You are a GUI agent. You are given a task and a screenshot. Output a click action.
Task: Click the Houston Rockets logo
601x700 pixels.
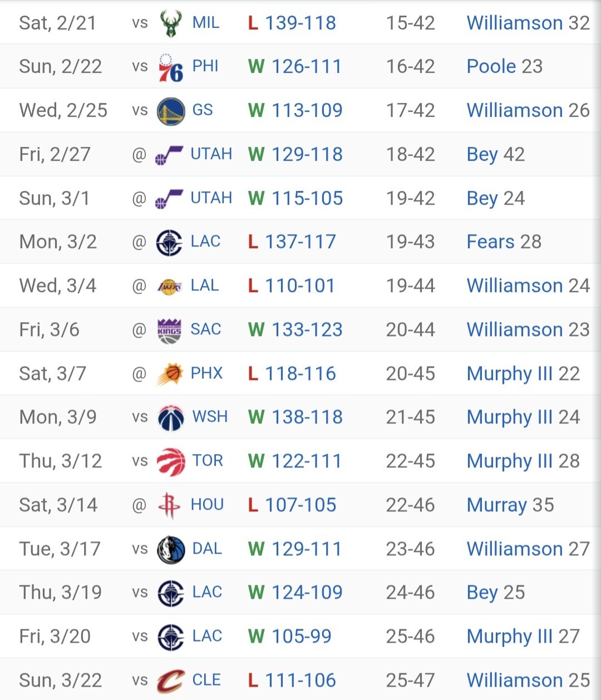(169, 506)
